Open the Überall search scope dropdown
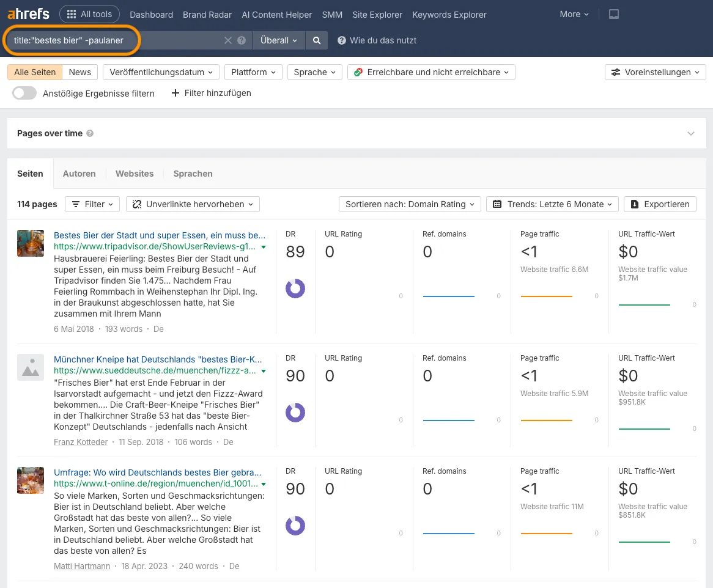The height and width of the screenshot is (588, 713). [279, 40]
